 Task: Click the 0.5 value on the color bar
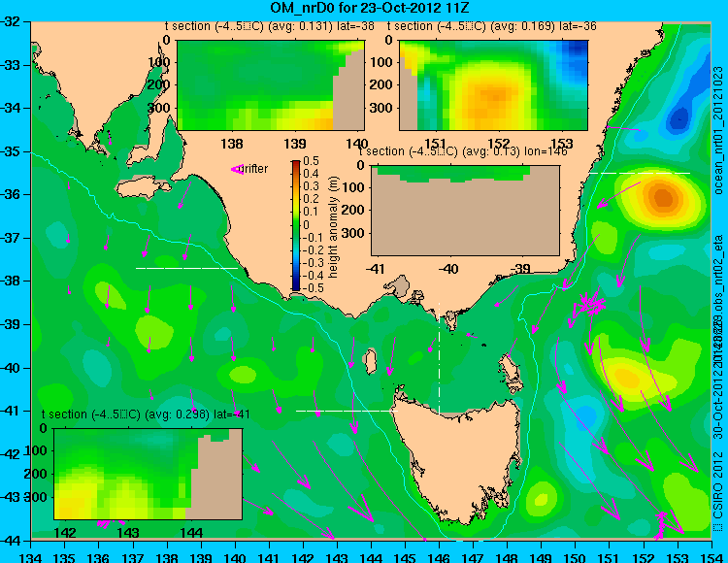(311, 161)
